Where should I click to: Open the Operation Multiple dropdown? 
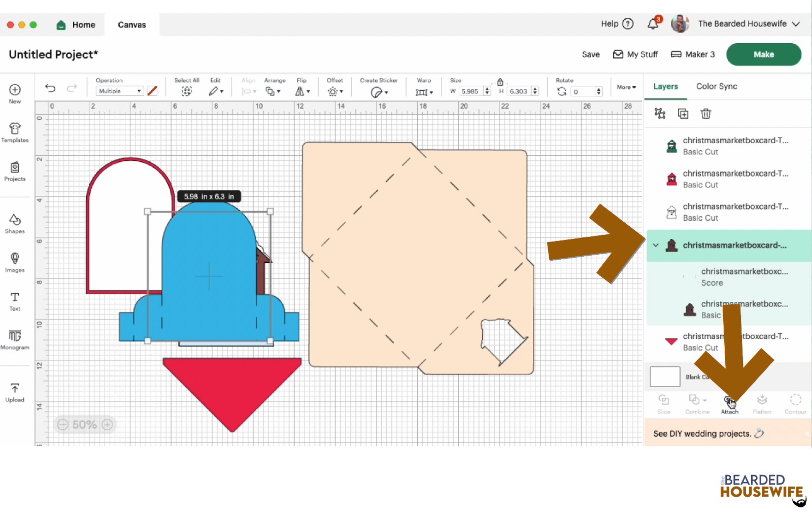pos(120,91)
